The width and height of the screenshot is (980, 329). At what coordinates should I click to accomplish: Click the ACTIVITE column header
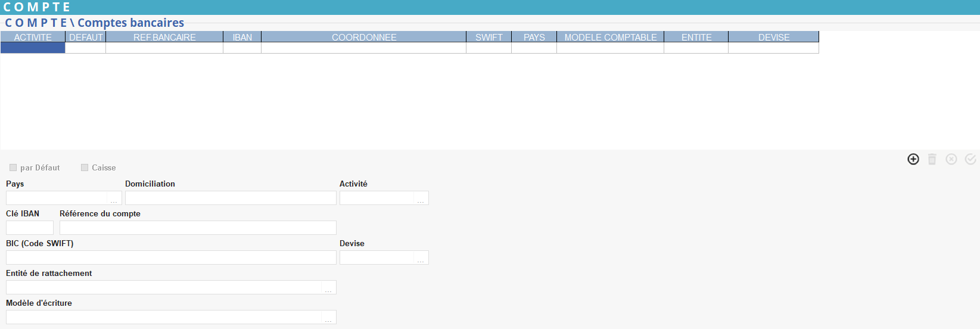pos(33,37)
